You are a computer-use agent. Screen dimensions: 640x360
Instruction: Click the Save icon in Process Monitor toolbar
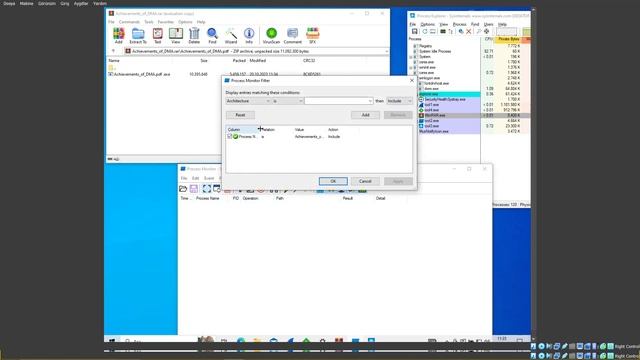coord(194,189)
